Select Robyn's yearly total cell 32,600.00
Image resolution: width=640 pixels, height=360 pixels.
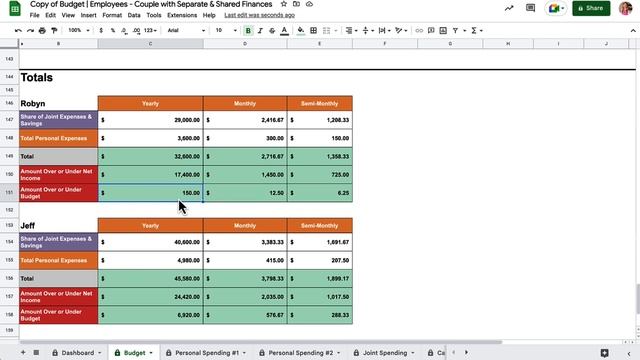click(x=150, y=156)
